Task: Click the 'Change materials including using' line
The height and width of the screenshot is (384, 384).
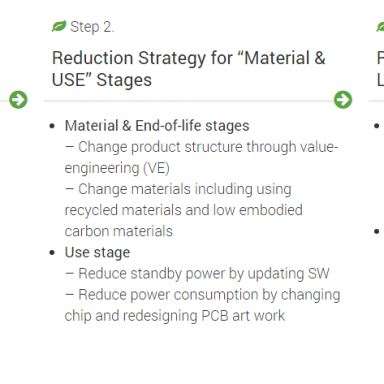Action: (x=179, y=189)
